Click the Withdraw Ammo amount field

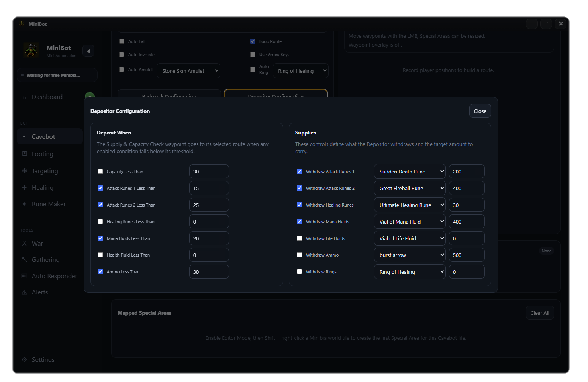(x=467, y=255)
